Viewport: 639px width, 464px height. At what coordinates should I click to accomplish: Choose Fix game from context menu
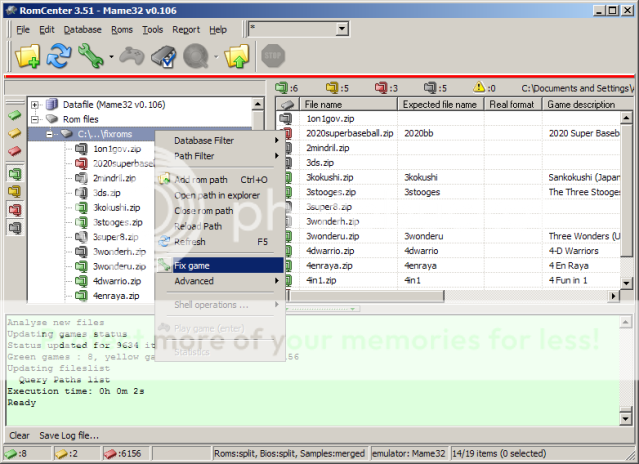(x=191, y=266)
